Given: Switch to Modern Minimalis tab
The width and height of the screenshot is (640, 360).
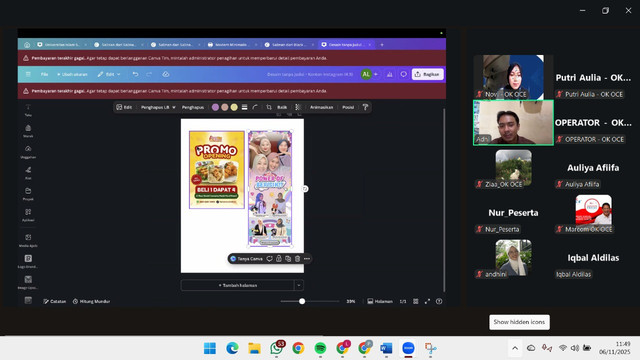Looking at the screenshot, I should pyautogui.click(x=232, y=44).
